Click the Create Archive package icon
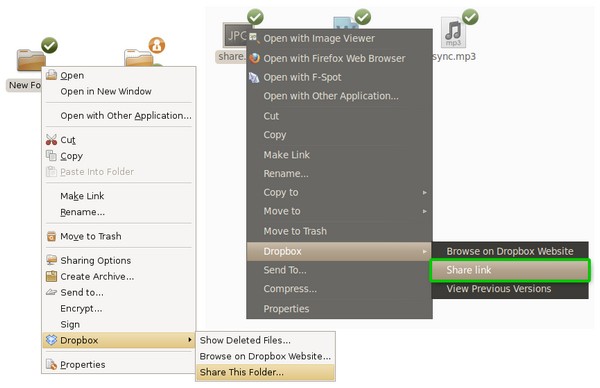The width and height of the screenshot is (600, 388). point(51,276)
